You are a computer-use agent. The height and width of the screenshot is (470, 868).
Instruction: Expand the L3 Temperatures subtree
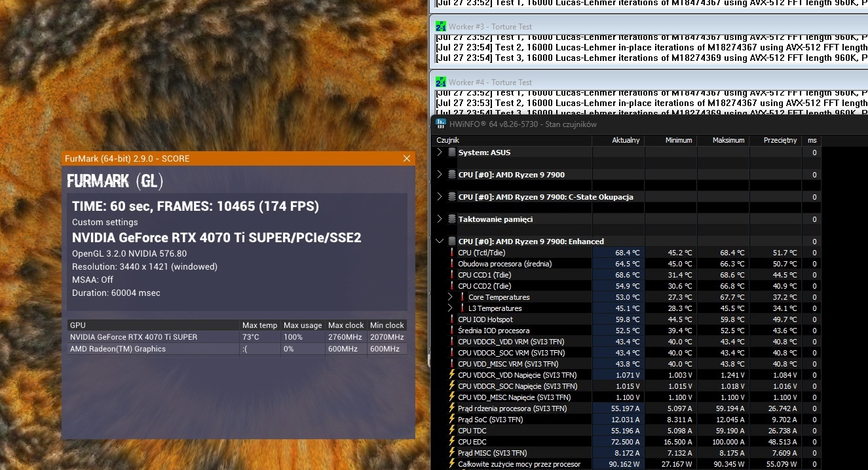tap(450, 308)
